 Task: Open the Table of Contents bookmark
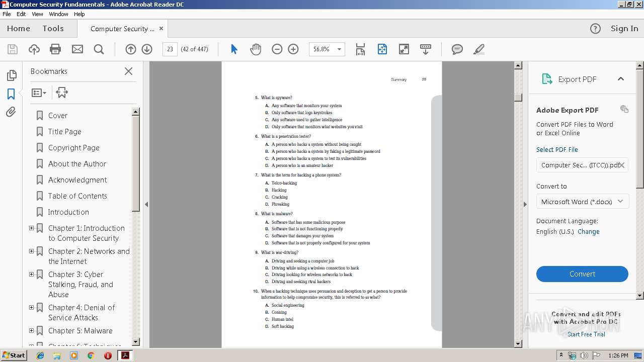tap(77, 196)
